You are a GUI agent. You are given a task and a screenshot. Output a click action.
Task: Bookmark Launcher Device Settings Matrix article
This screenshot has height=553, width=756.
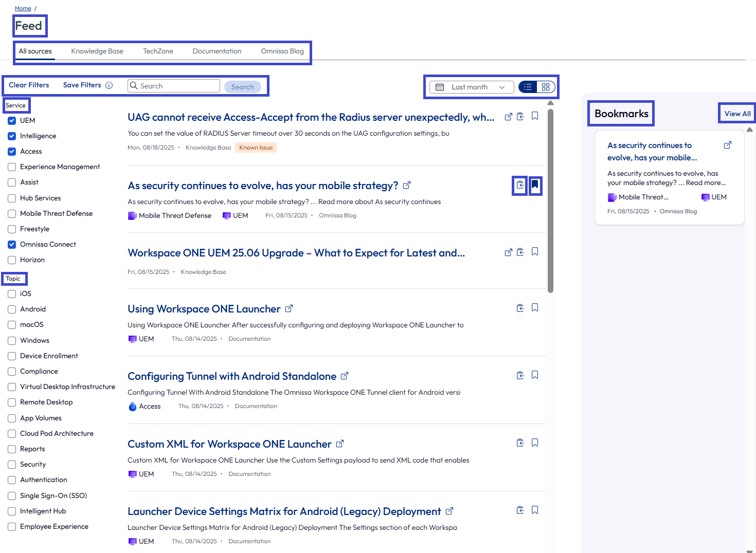pyautogui.click(x=535, y=510)
